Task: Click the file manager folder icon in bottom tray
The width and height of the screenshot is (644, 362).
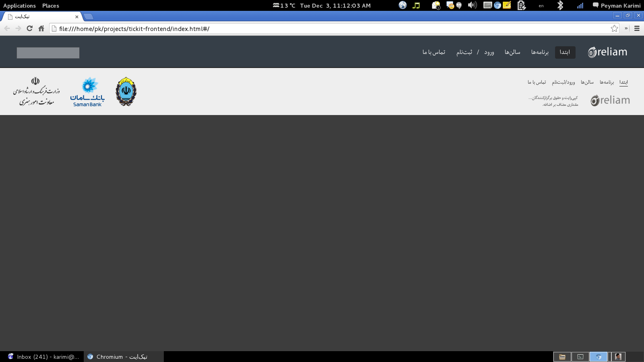Action: tap(562, 357)
